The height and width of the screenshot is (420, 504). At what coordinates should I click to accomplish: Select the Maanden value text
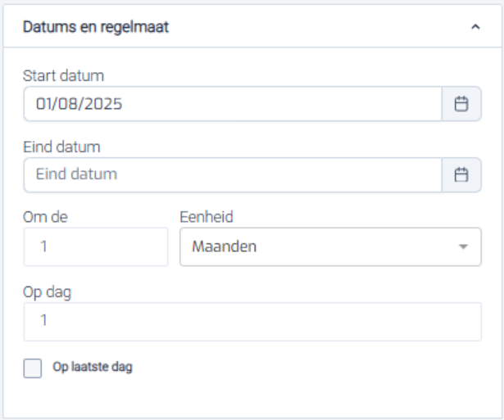coord(223,246)
